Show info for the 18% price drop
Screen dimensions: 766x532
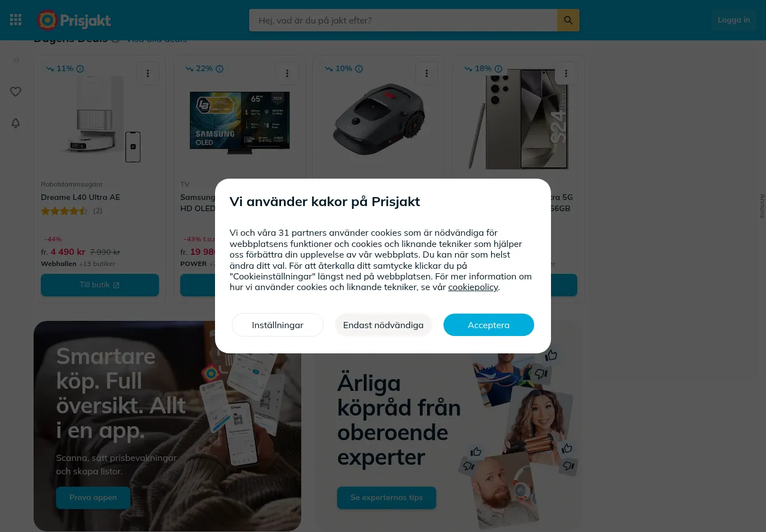[498, 69]
